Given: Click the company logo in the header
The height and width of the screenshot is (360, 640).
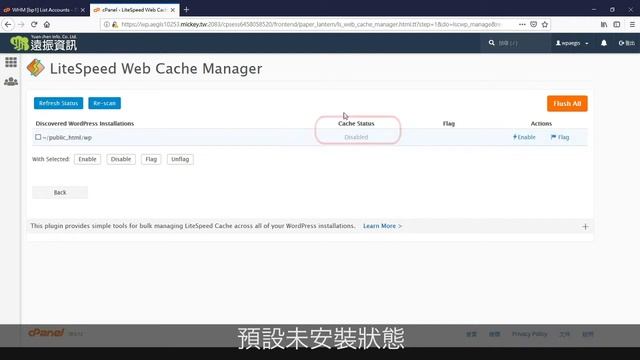Looking at the screenshot, I should coord(43,43).
